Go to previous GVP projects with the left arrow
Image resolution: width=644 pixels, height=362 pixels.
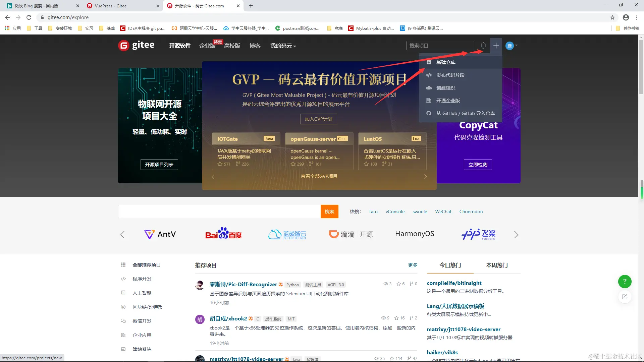[213, 177]
